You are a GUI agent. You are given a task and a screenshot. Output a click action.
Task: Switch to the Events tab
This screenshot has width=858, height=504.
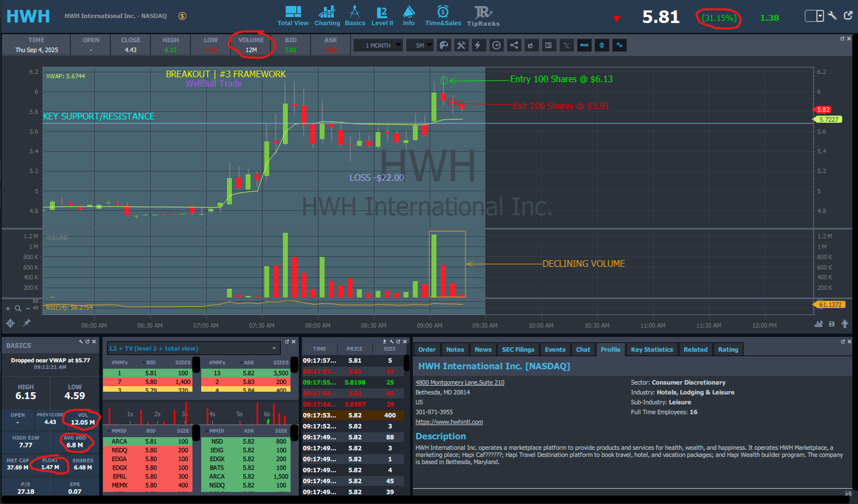click(555, 350)
